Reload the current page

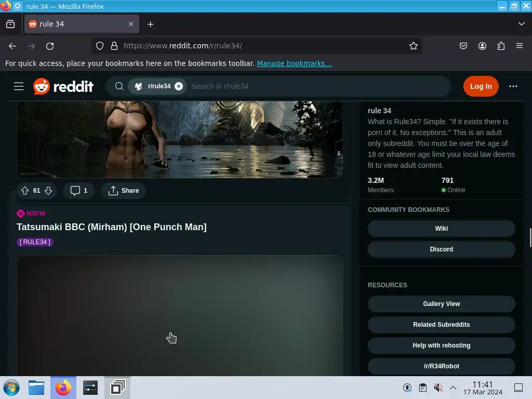coord(50,46)
